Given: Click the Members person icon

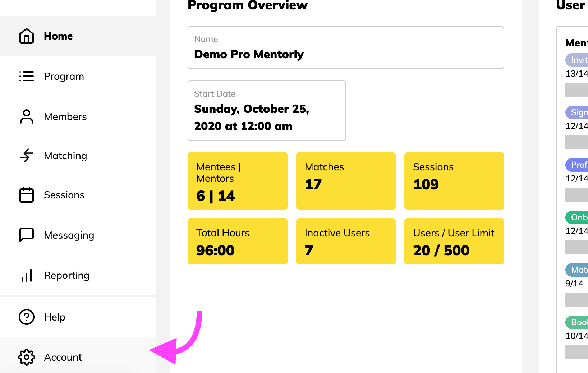Looking at the screenshot, I should point(26,116).
